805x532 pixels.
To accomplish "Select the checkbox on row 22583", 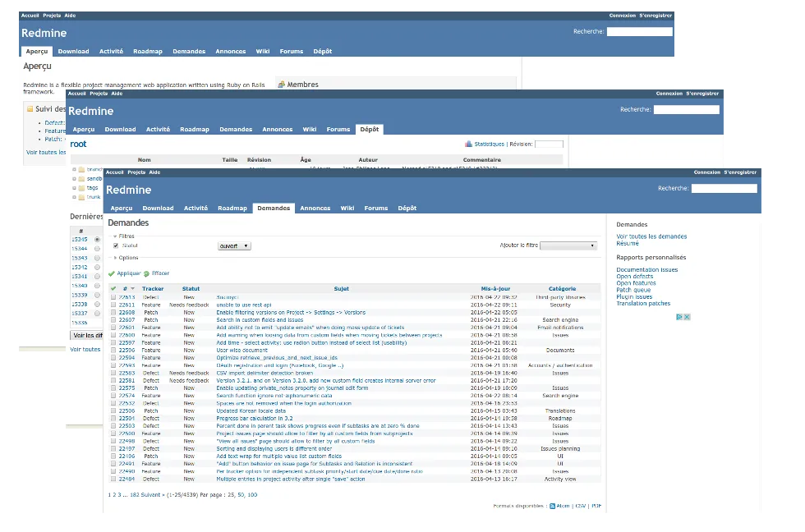I will click(x=113, y=373).
